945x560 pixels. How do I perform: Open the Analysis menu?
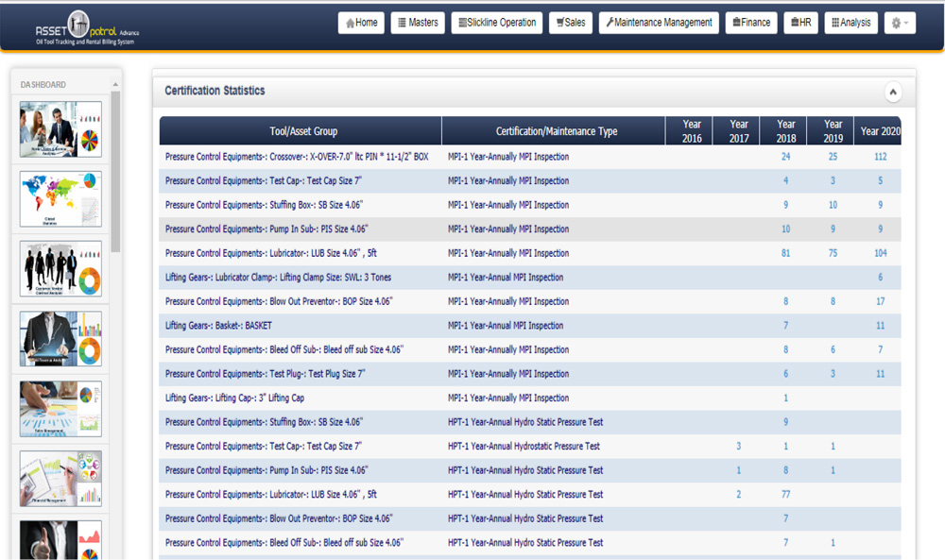[x=850, y=23]
